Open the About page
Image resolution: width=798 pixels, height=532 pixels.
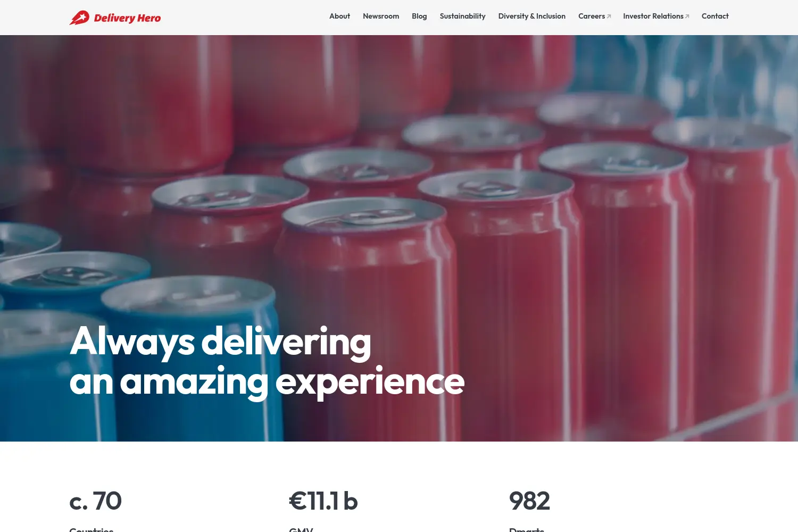coord(339,16)
